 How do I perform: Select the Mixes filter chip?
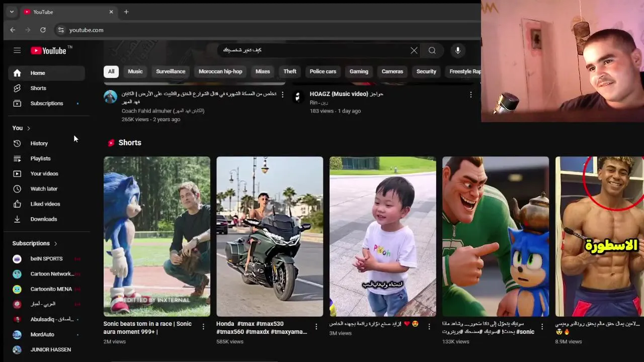click(x=263, y=71)
